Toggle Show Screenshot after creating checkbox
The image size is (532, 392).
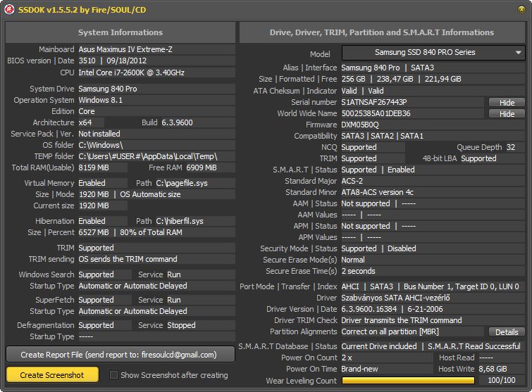click(114, 374)
